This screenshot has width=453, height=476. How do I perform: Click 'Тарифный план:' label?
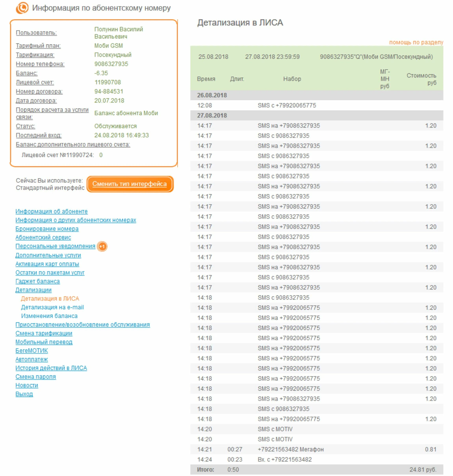click(38, 46)
